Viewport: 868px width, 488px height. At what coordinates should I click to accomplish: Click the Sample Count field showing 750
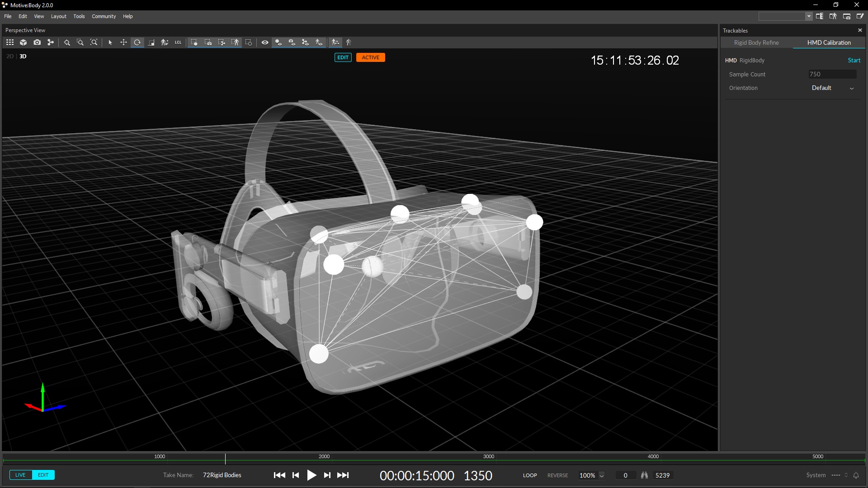(832, 74)
